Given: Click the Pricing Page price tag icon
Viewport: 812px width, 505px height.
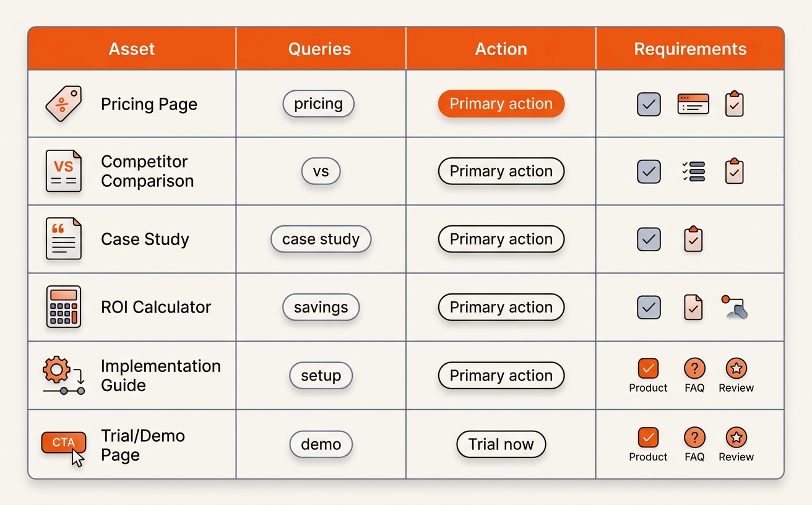Looking at the screenshot, I should coord(63,104).
